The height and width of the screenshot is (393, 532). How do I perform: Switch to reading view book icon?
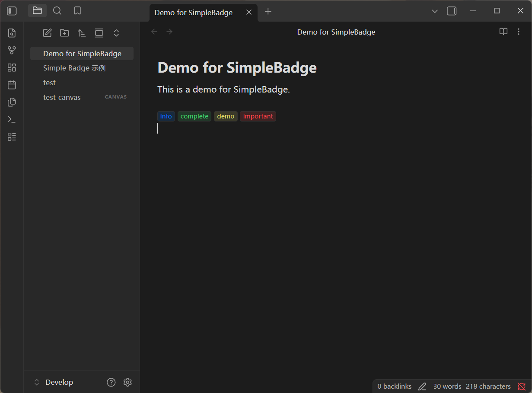click(x=503, y=32)
